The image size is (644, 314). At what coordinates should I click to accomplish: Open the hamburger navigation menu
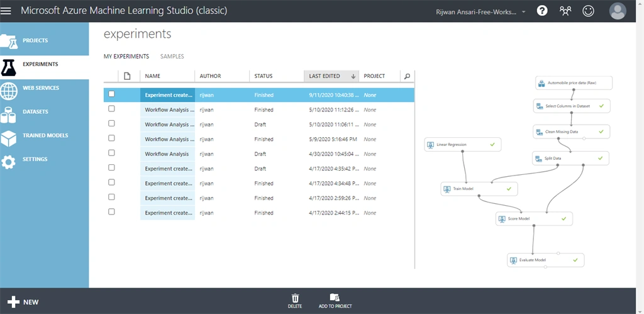coord(6,11)
